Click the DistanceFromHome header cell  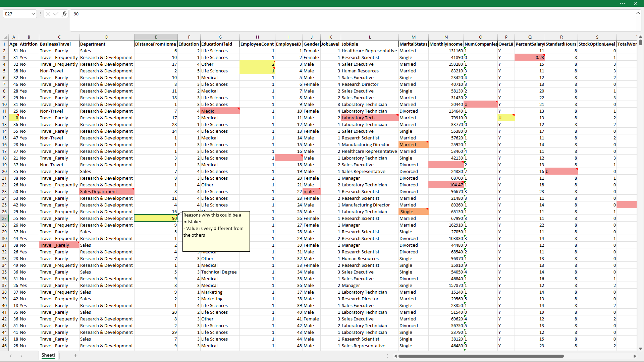pos(156,44)
